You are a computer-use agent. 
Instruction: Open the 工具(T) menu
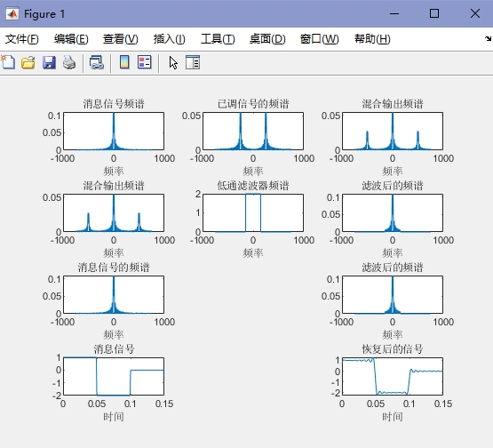point(218,39)
